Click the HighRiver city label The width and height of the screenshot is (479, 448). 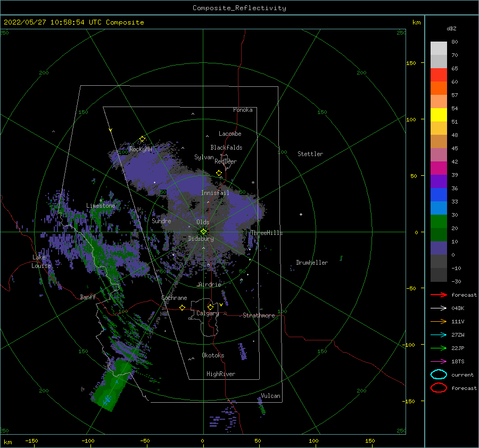point(221,374)
